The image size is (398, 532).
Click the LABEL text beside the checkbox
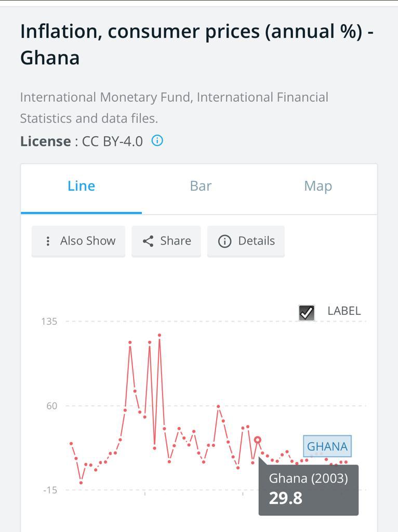coord(344,311)
